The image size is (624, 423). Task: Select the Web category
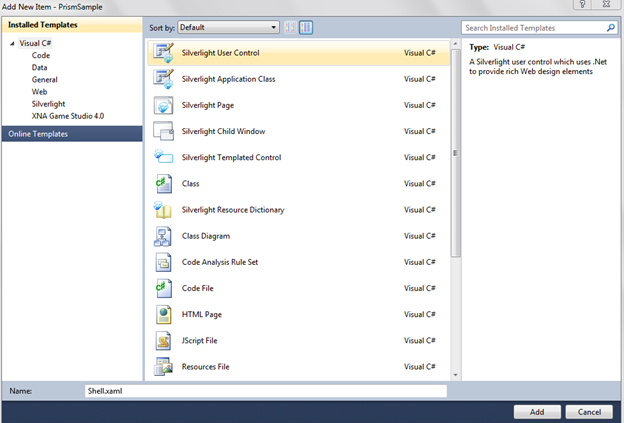pos(39,92)
